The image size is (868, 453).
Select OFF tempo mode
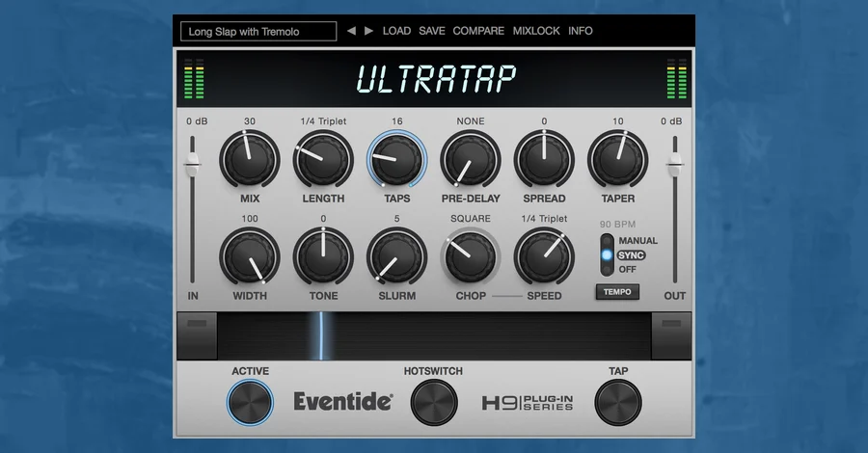coord(627,269)
